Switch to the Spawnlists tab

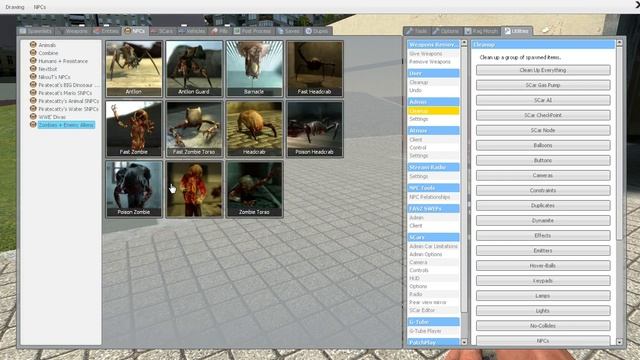pyautogui.click(x=36, y=31)
